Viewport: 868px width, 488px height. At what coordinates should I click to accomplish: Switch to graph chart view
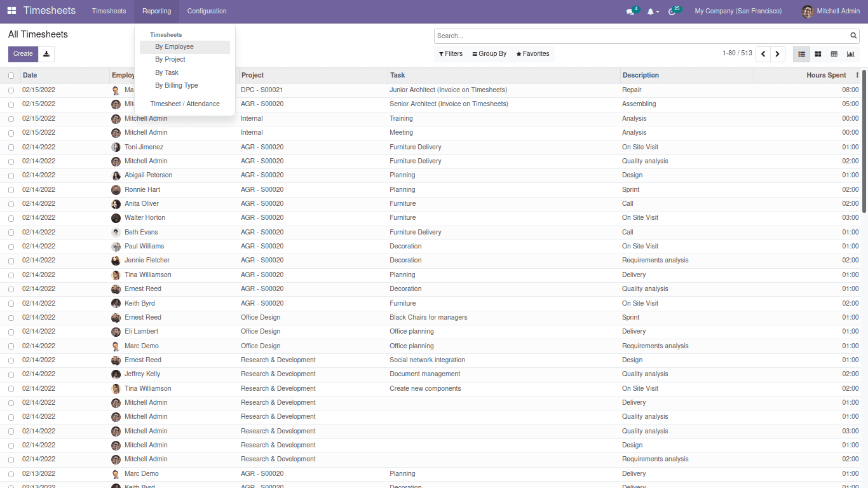coord(850,55)
